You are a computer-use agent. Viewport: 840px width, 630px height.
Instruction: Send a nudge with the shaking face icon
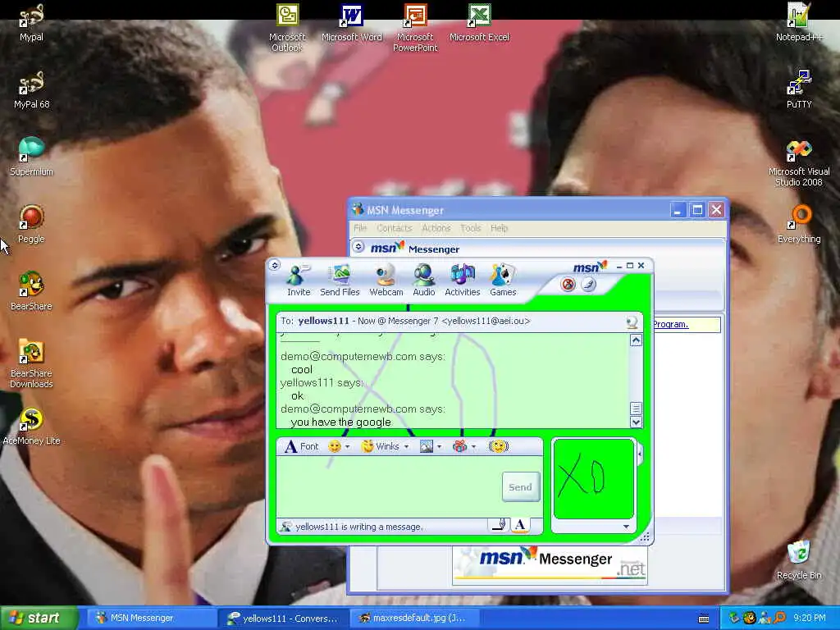[498, 446]
